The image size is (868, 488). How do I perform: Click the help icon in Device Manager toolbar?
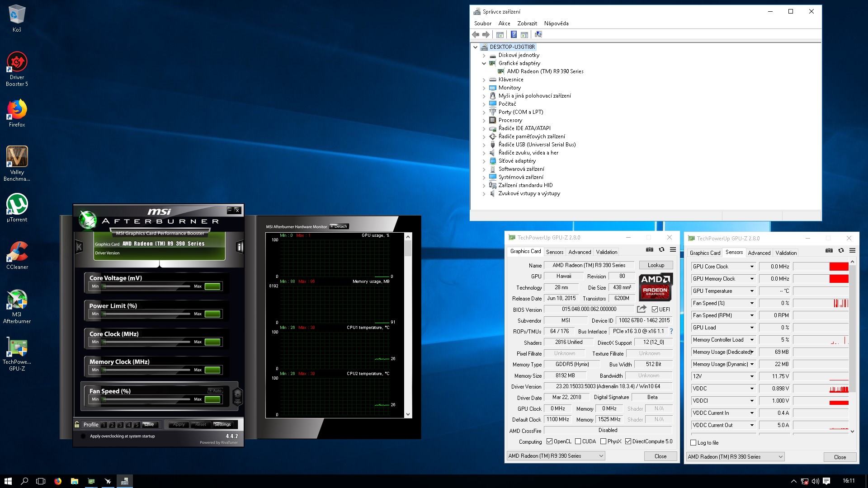click(x=514, y=35)
